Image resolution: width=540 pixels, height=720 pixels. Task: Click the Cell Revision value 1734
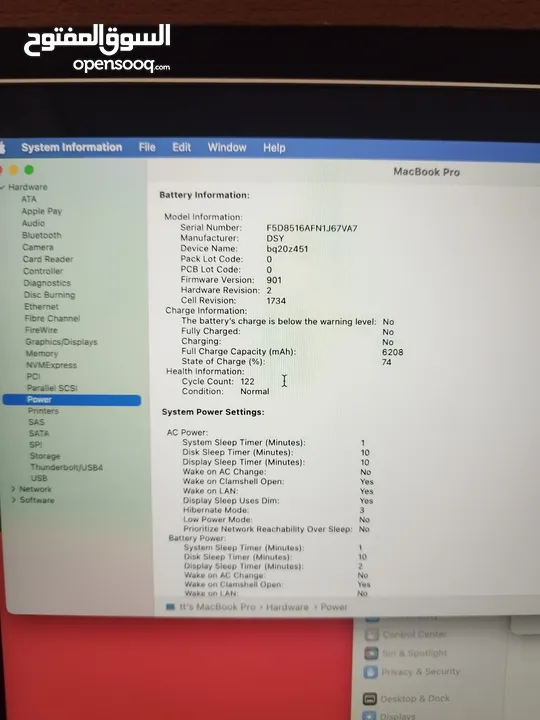tap(276, 301)
